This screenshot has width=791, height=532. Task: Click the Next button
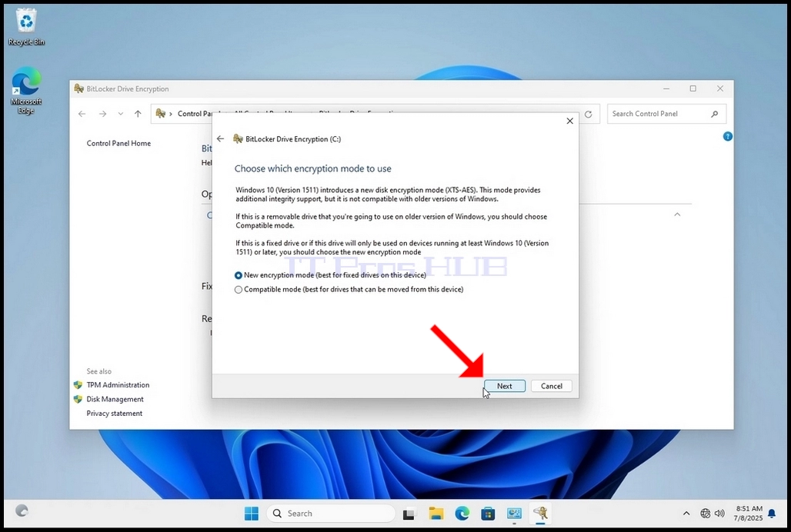click(x=505, y=386)
